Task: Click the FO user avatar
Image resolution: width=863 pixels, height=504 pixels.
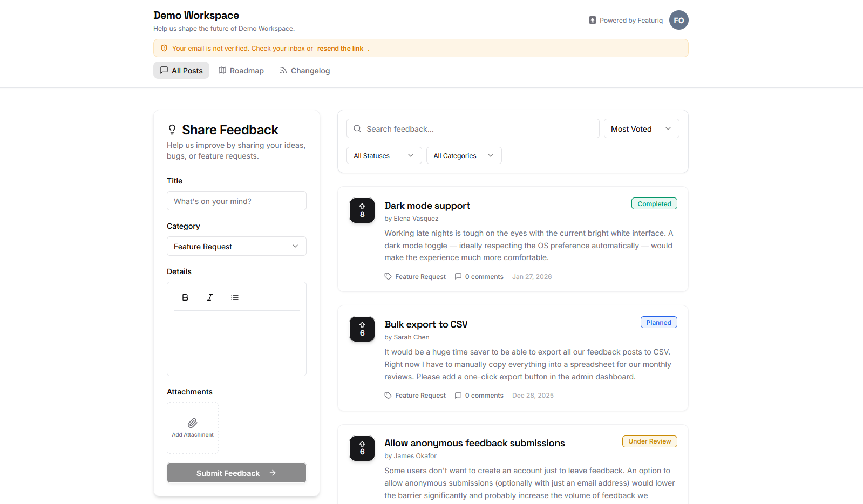Action: [679, 20]
